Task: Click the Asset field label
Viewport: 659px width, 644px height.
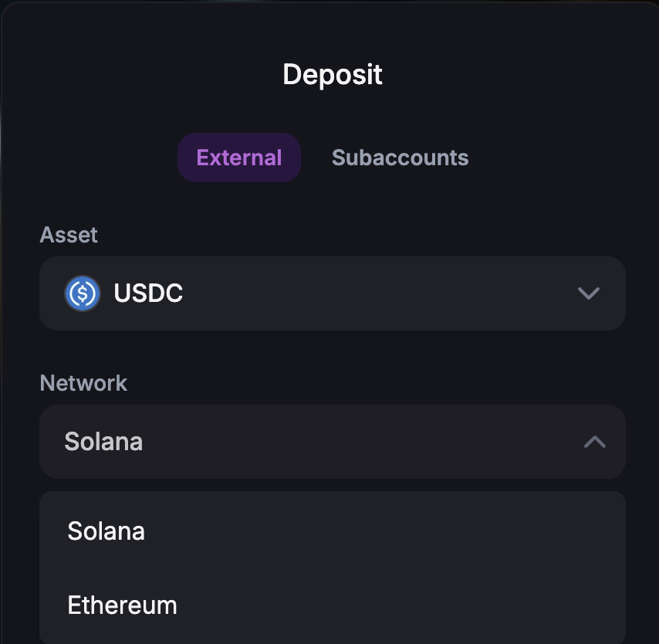Action: (69, 235)
